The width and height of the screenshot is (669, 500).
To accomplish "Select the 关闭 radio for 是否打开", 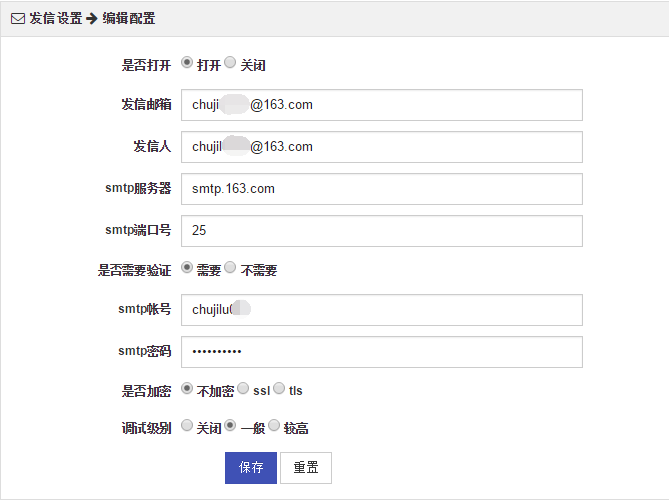I will pyautogui.click(x=230, y=63).
